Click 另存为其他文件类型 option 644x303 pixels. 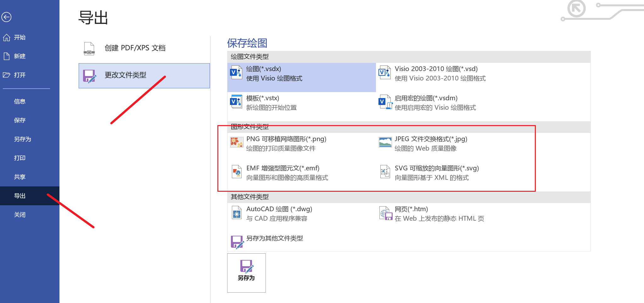coord(274,239)
